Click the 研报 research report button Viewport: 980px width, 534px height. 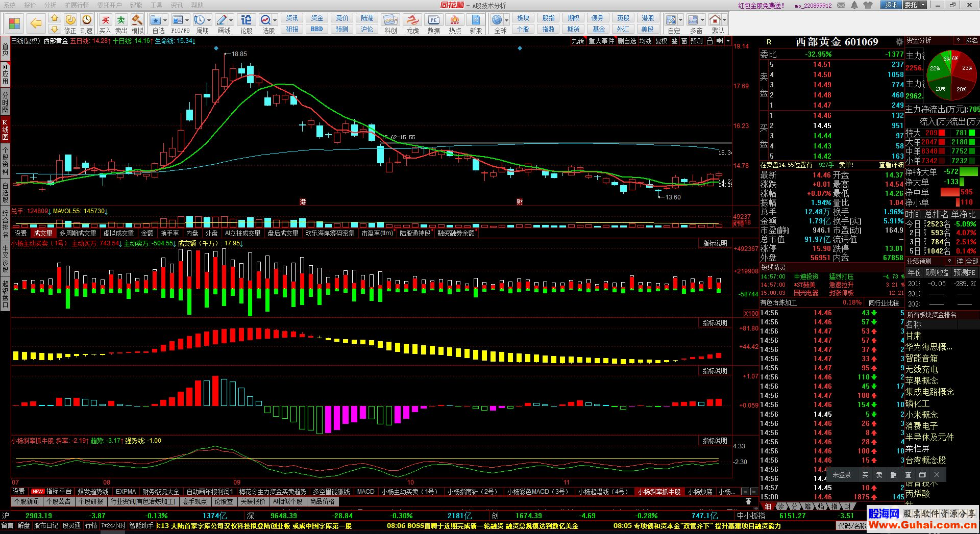click(292, 29)
